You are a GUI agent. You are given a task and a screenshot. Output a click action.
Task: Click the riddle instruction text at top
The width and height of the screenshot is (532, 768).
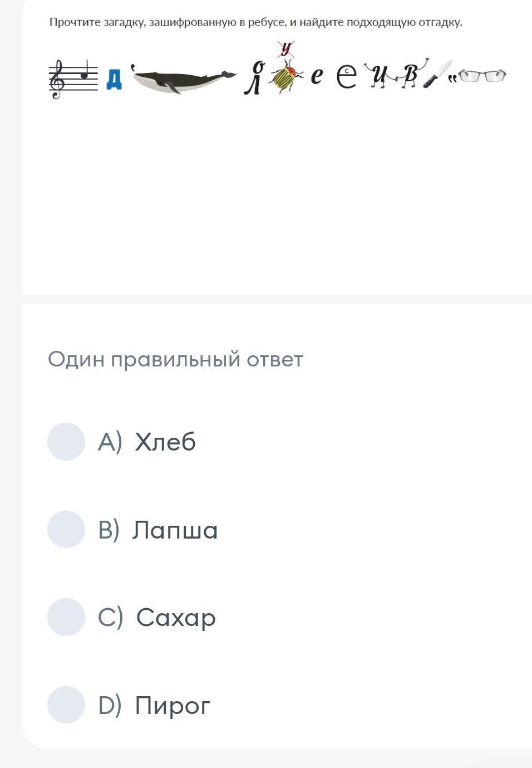pos(255,23)
